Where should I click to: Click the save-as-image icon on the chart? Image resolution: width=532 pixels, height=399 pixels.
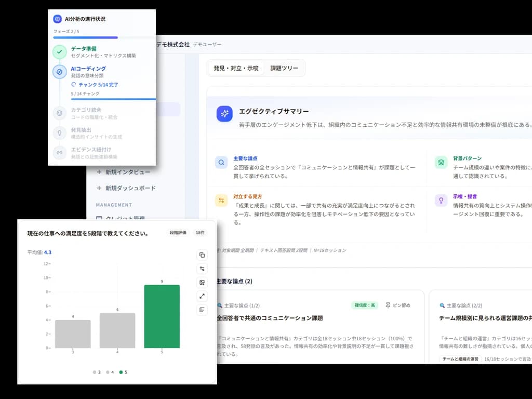coord(202,282)
